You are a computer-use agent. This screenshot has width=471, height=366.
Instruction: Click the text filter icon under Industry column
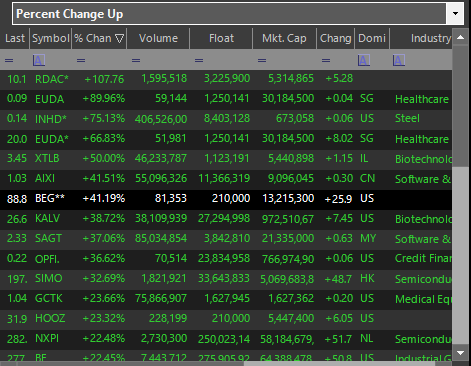click(x=399, y=60)
